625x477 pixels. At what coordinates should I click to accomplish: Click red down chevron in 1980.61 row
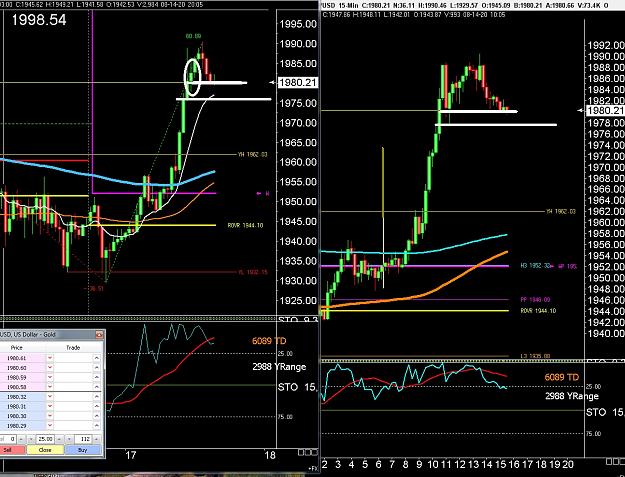coord(50,358)
